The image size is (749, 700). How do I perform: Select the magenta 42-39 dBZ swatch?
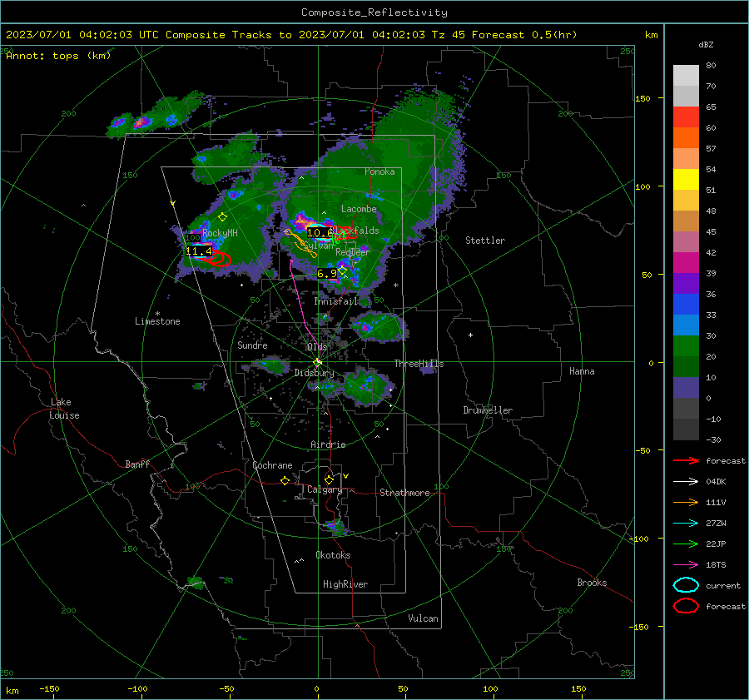tap(686, 263)
